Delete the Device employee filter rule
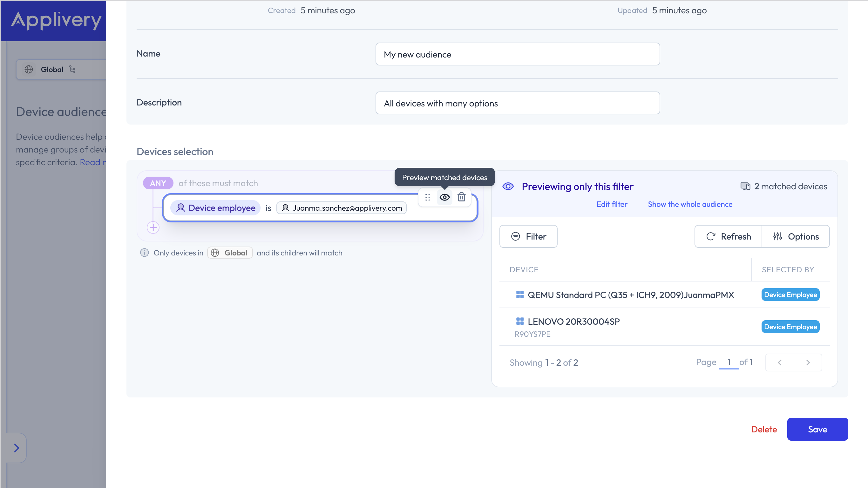Image resolution: width=868 pixels, height=488 pixels. pyautogui.click(x=461, y=197)
